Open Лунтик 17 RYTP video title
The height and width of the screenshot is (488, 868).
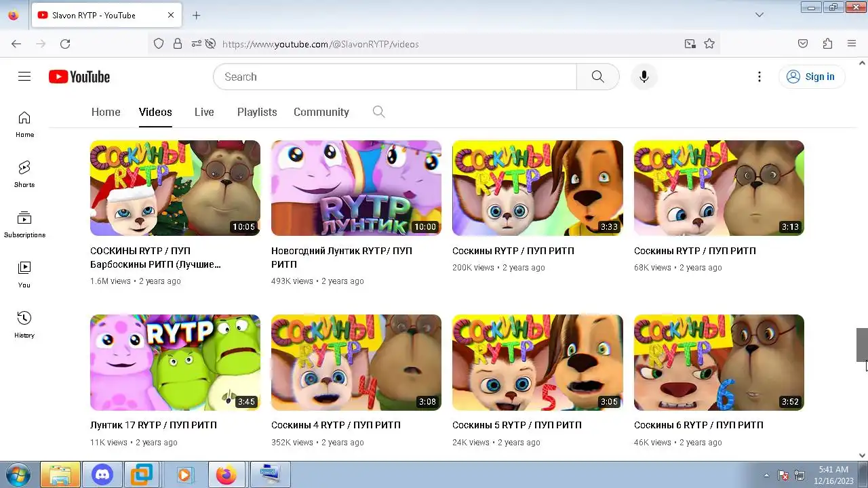pos(153,425)
